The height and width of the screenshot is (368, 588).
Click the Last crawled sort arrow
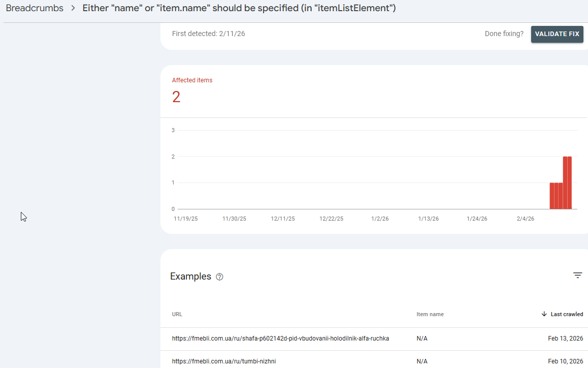544,314
